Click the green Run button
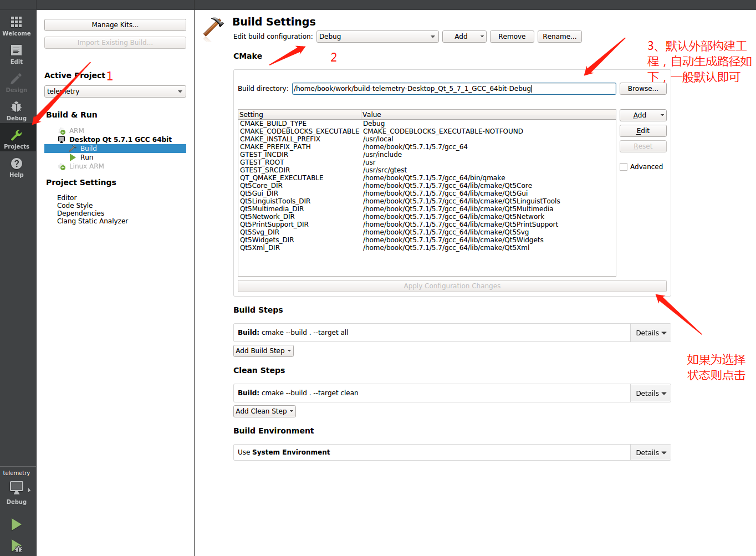This screenshot has height=556, width=756. 17,524
